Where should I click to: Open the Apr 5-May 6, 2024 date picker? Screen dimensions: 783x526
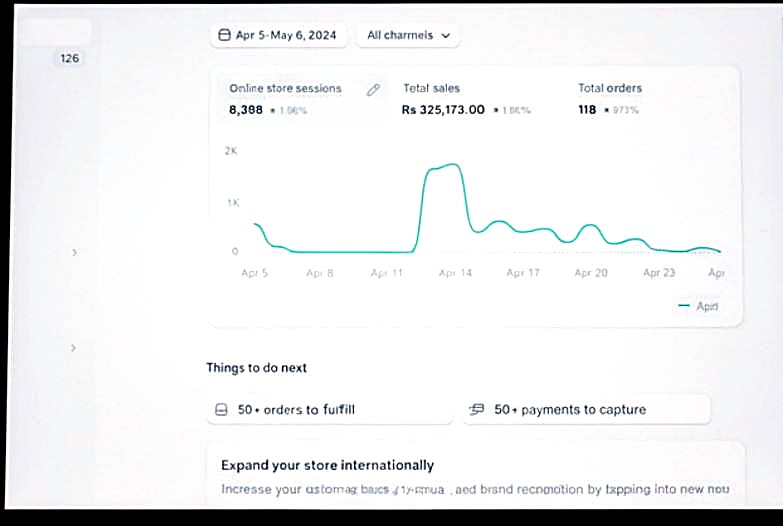279,35
